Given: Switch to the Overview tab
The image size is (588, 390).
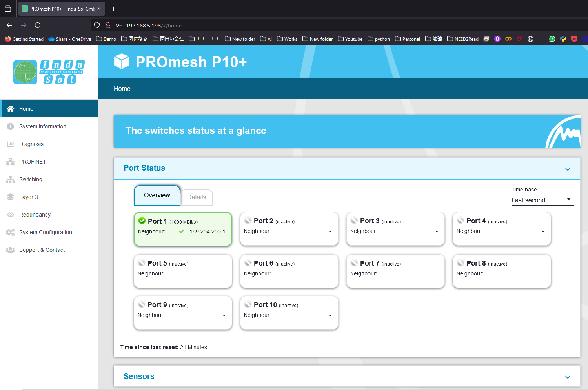Looking at the screenshot, I should (x=157, y=195).
